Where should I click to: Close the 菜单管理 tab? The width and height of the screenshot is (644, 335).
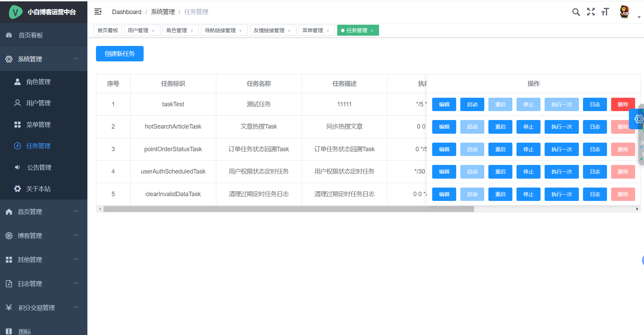coord(328,31)
